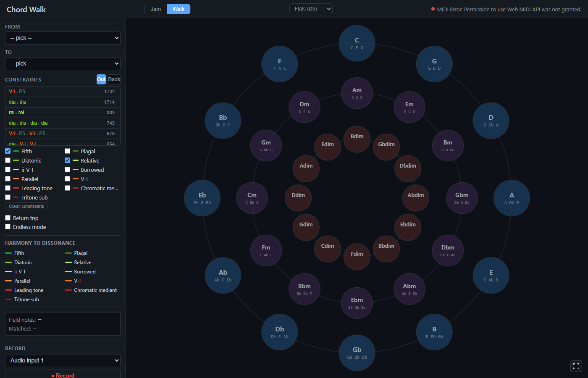Enable the Parallel constraint checkbox
The height and width of the screenshot is (378, 588).
point(8,179)
